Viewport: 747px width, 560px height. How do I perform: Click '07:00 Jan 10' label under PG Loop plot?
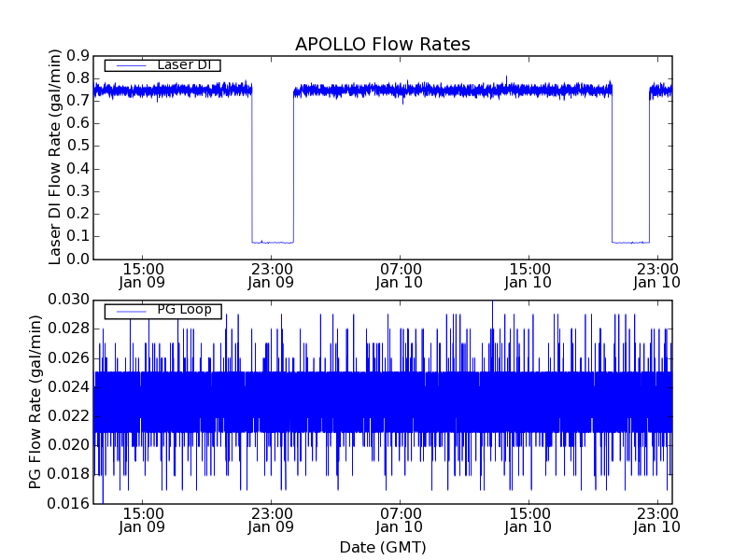[400, 521]
